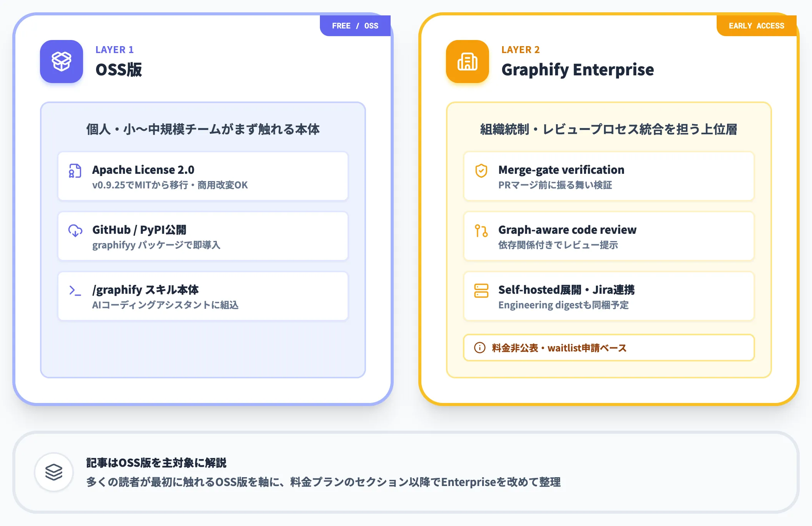Image resolution: width=812 pixels, height=526 pixels.
Task: Click the 記事はOSS版を主対象に解説 heading
Action: (x=156, y=463)
